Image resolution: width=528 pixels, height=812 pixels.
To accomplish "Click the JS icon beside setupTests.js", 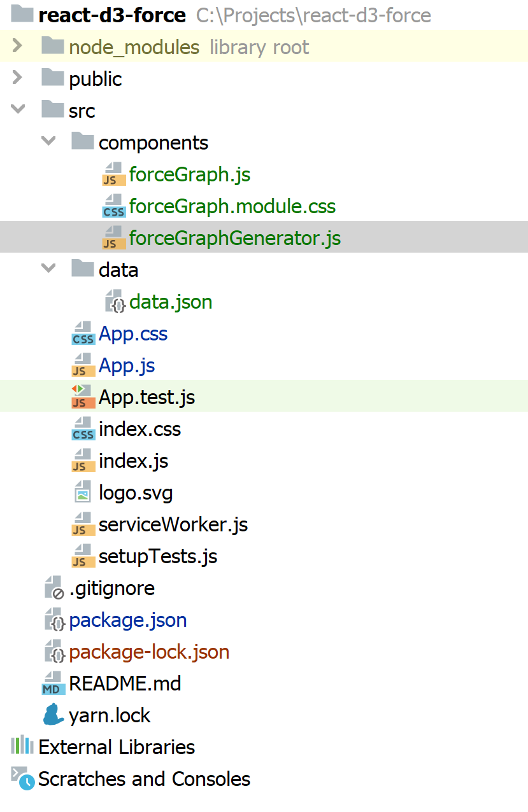I will (x=83, y=556).
